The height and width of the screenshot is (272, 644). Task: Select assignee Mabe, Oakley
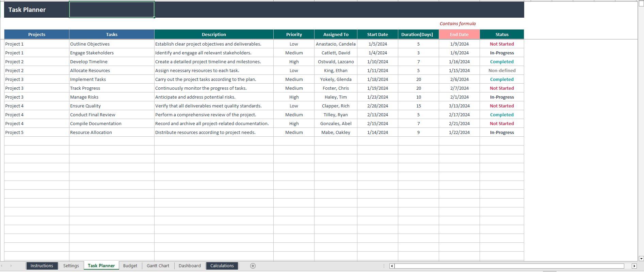click(336, 132)
